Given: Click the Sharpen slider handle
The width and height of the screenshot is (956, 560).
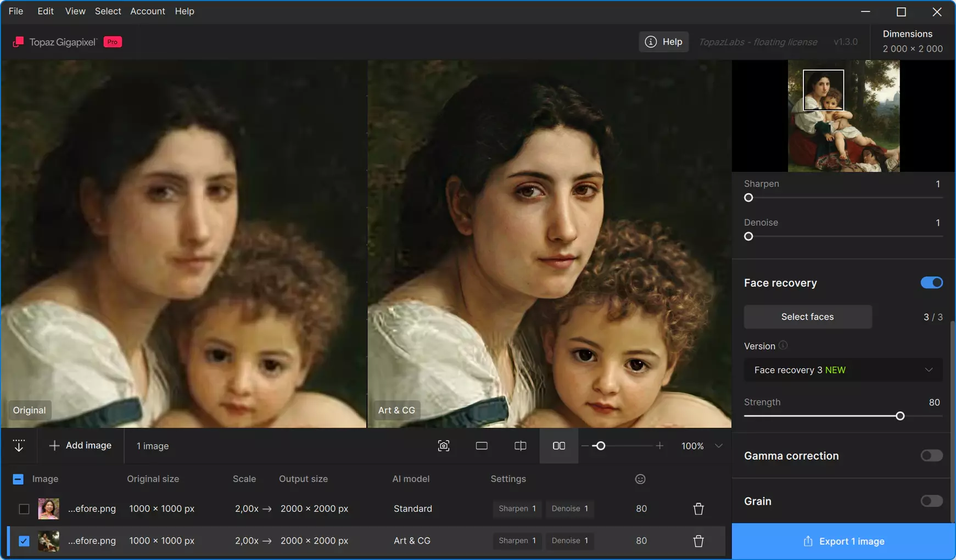Looking at the screenshot, I should click(x=748, y=198).
